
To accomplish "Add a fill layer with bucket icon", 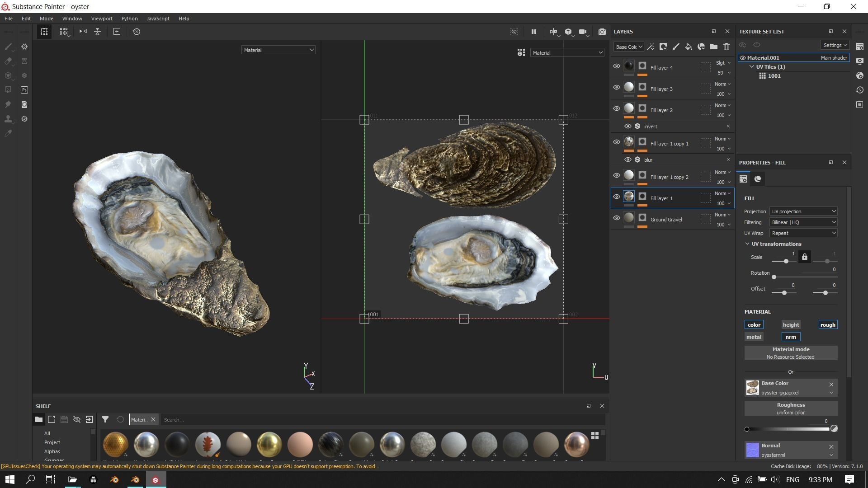I will coord(689,47).
